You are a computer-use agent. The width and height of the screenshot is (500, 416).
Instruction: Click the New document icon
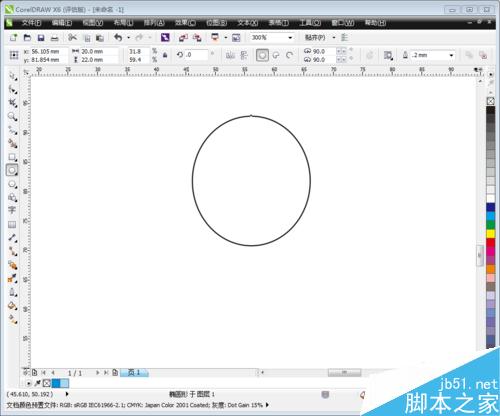[13, 37]
